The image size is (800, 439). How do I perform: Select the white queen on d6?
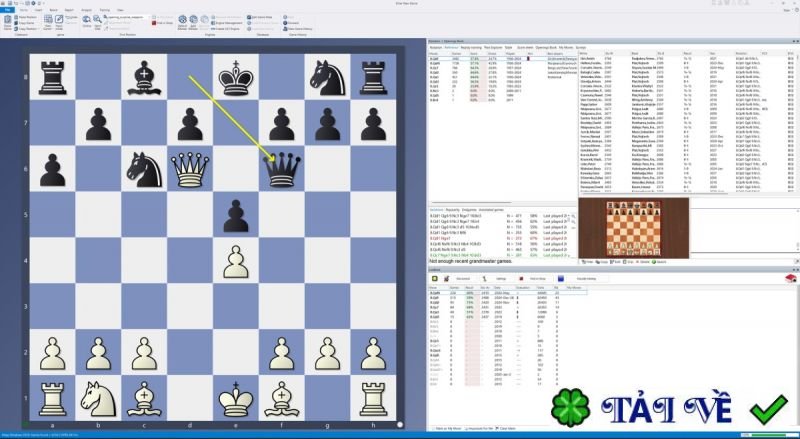[x=190, y=168]
